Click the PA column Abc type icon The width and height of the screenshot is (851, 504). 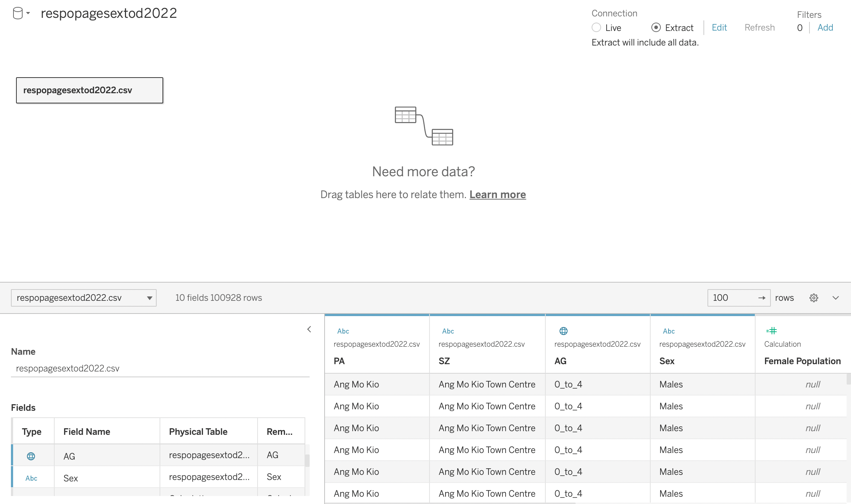(343, 331)
